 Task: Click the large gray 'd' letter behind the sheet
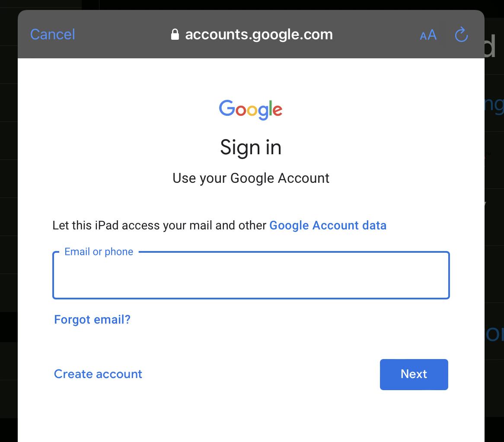point(490,46)
